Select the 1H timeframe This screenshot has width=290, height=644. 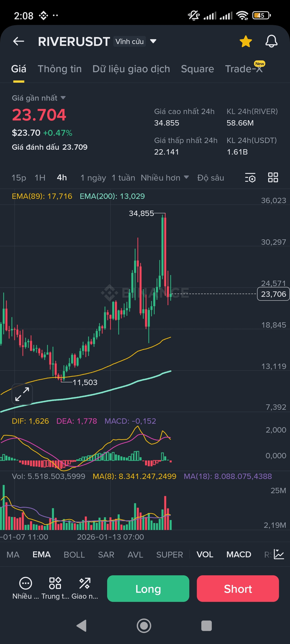(40, 178)
